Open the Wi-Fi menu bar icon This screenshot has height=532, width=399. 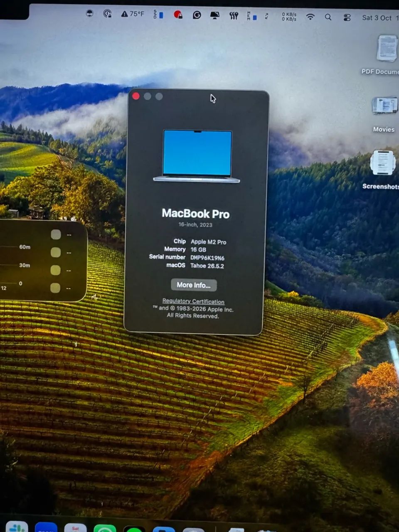click(x=310, y=17)
